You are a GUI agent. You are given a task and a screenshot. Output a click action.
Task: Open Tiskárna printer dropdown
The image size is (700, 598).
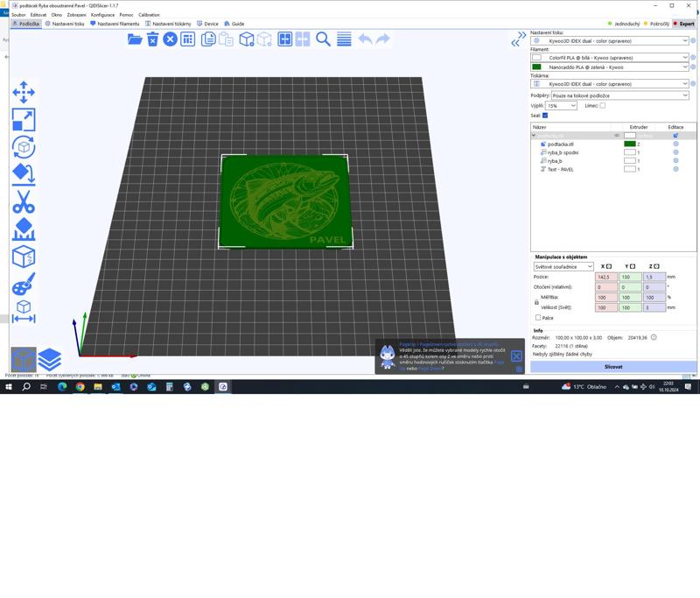(x=609, y=83)
